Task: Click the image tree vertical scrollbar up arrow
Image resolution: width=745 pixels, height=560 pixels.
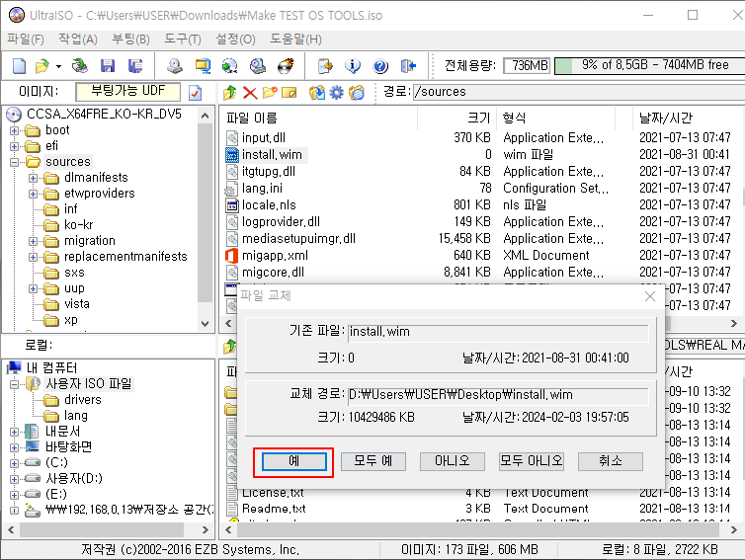Action: pyautogui.click(x=206, y=116)
